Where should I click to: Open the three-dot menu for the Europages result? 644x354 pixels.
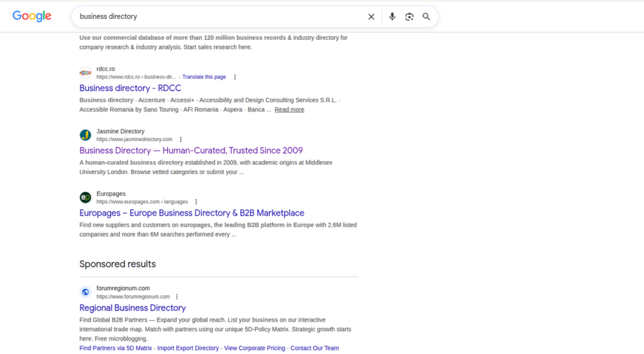click(x=197, y=201)
